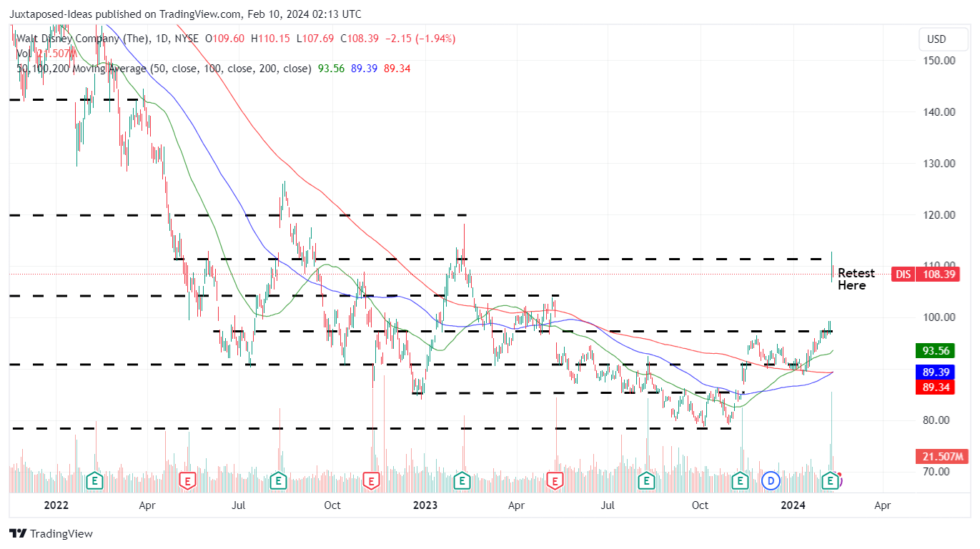Click the Apr label right of 2024
Image resolution: width=980 pixels, height=549 pixels.
(883, 505)
